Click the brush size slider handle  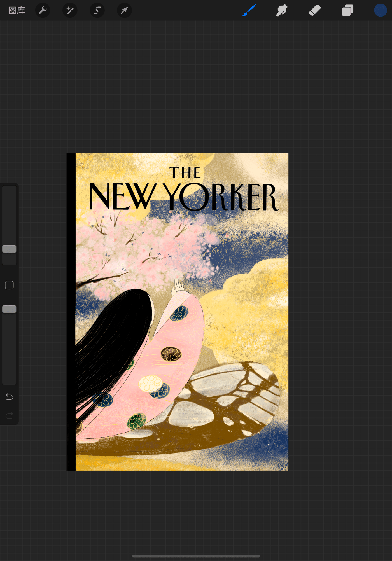click(9, 249)
